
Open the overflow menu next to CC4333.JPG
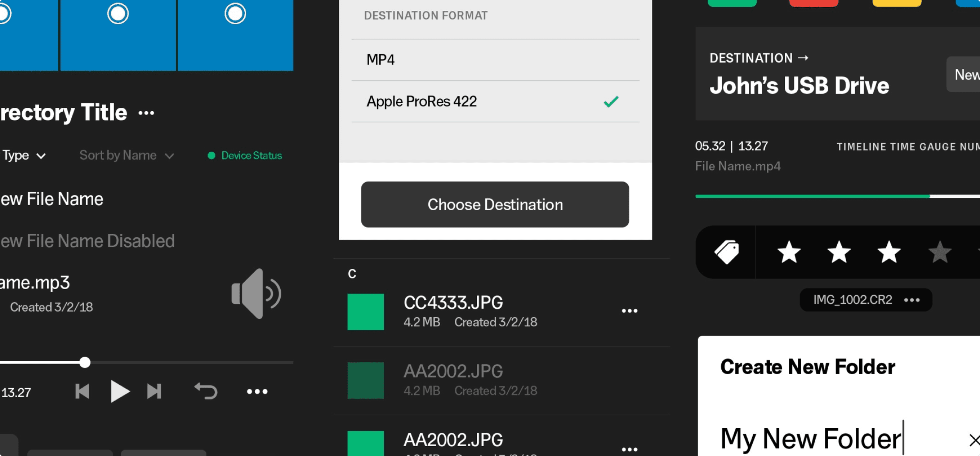point(629,311)
